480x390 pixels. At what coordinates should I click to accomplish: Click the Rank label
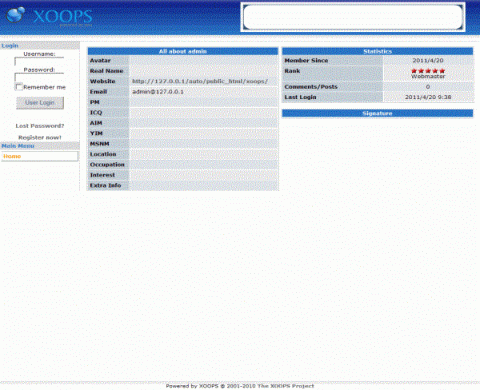pos(292,71)
